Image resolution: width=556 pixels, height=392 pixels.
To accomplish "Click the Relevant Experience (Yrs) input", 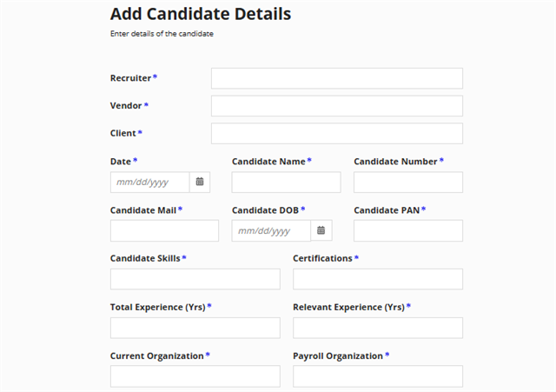I will pos(378,328).
